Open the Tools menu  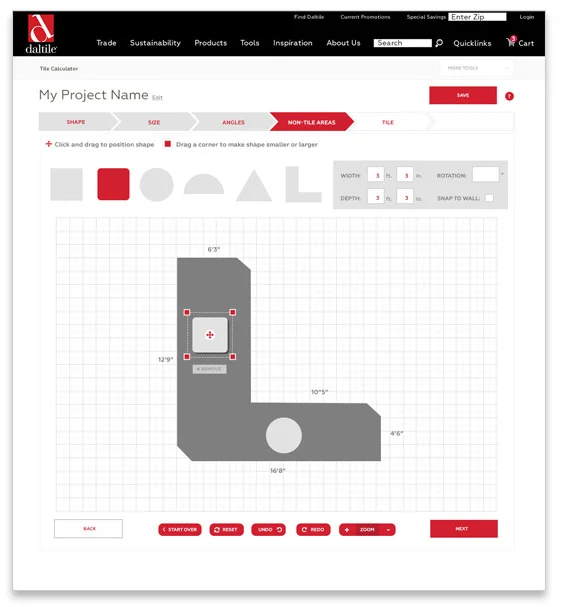tap(250, 43)
